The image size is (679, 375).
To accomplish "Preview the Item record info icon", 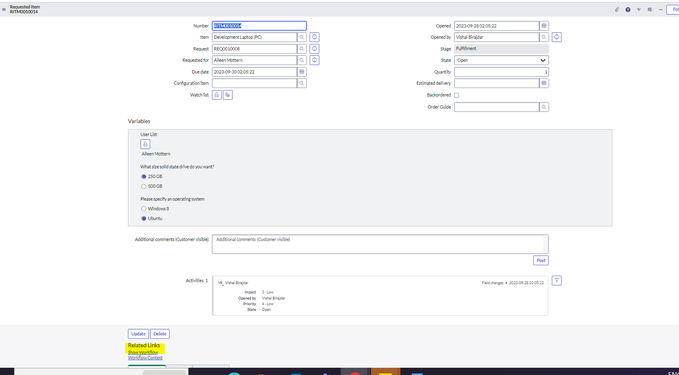I will [314, 37].
